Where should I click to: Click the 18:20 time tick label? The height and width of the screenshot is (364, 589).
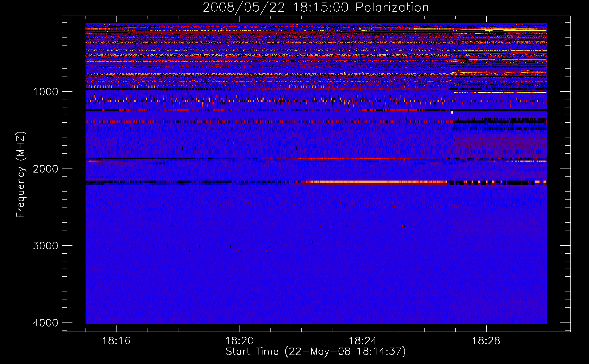click(x=240, y=341)
